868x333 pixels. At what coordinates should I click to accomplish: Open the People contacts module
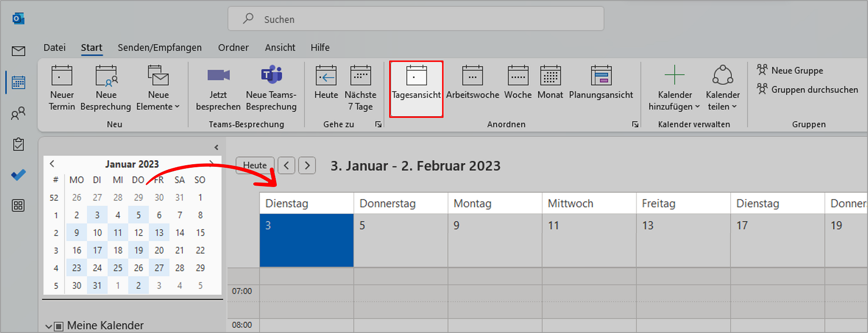click(18, 113)
